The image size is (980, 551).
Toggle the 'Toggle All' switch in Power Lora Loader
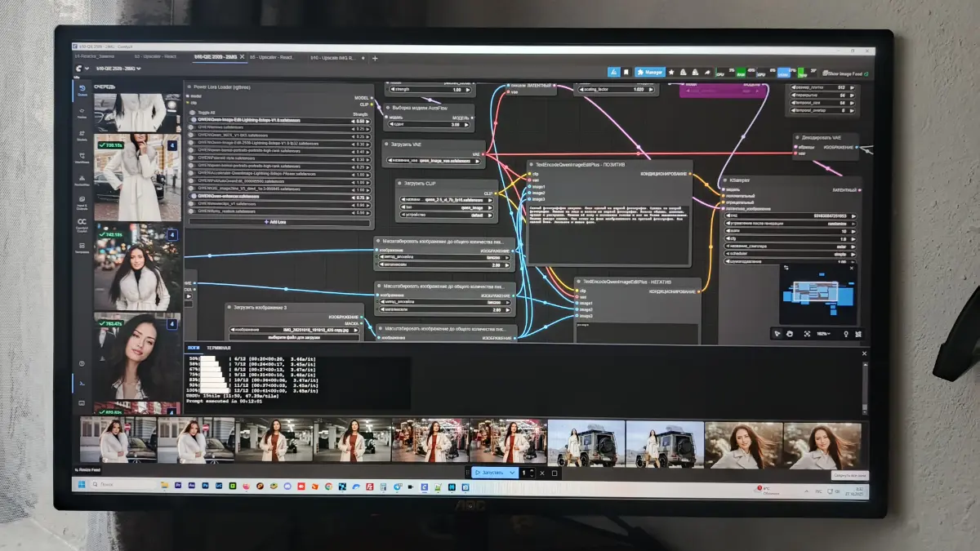point(193,112)
